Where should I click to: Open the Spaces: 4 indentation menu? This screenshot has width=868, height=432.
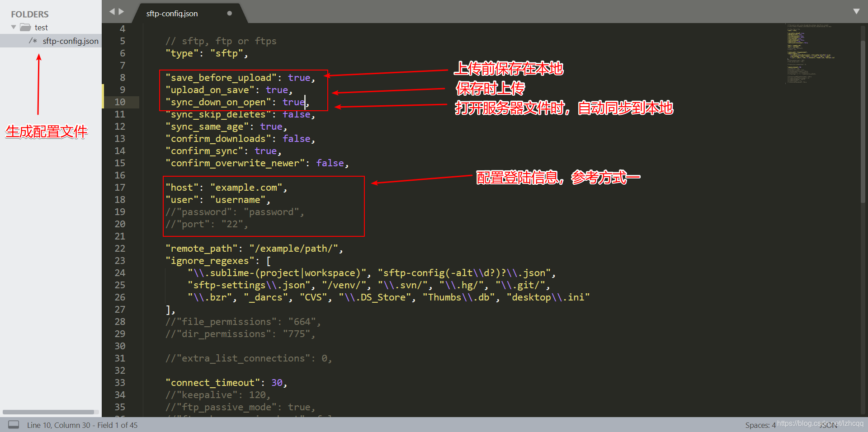click(x=760, y=425)
